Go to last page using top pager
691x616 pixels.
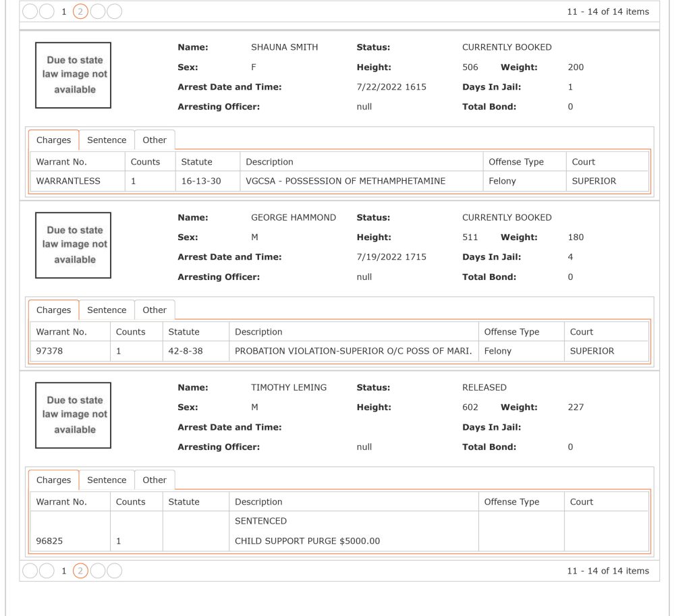tap(115, 11)
